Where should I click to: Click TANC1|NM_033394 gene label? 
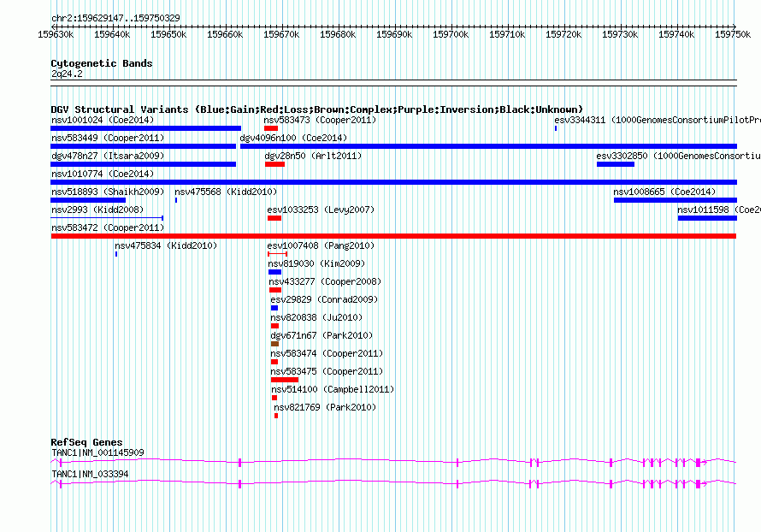(90, 474)
